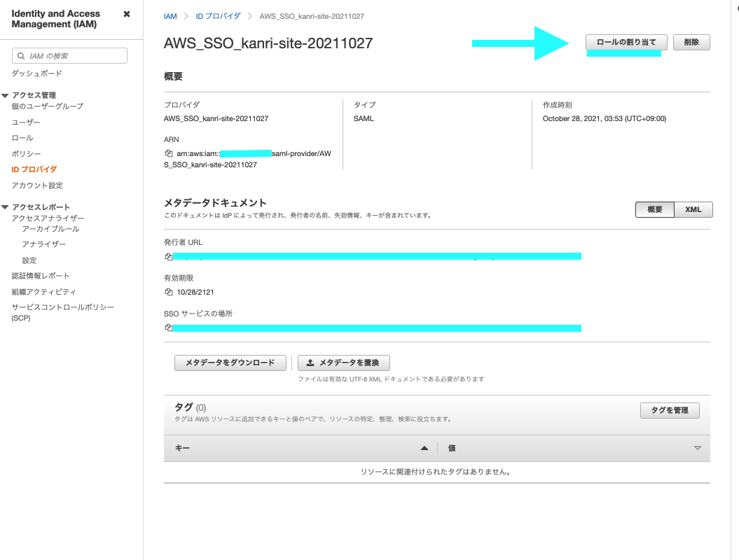Image resolution: width=739 pixels, height=560 pixels.
Task: Open 組織アクティビティ
Action: tap(44, 292)
